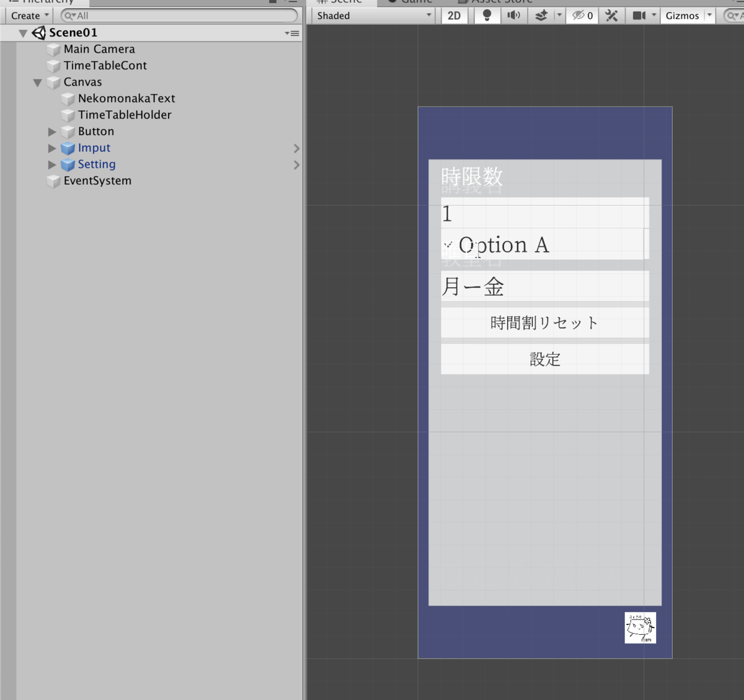
Task: Toggle scene lighting with the bulb icon
Action: [x=487, y=16]
